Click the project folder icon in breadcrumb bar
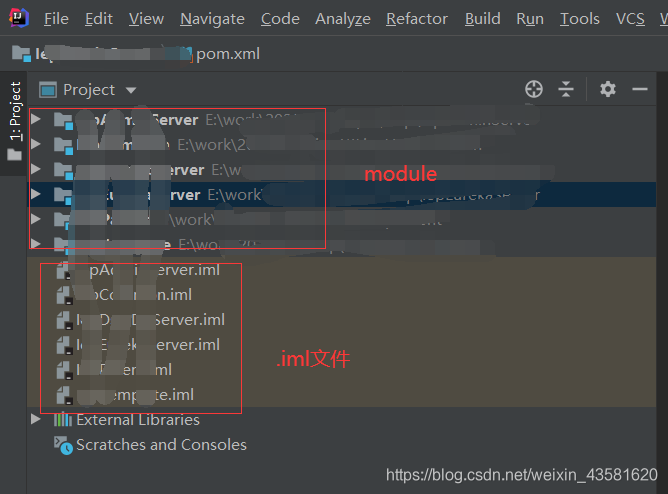The height and width of the screenshot is (494, 668). point(21,54)
